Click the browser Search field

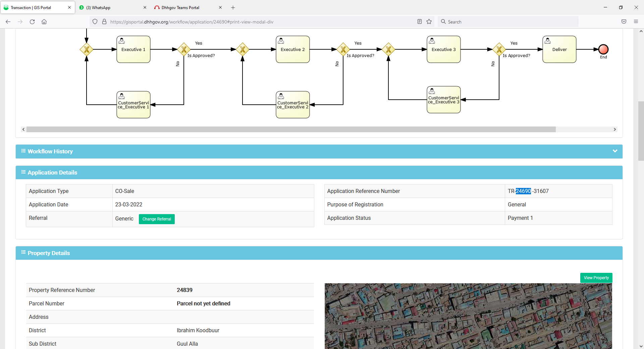pyautogui.click(x=508, y=22)
